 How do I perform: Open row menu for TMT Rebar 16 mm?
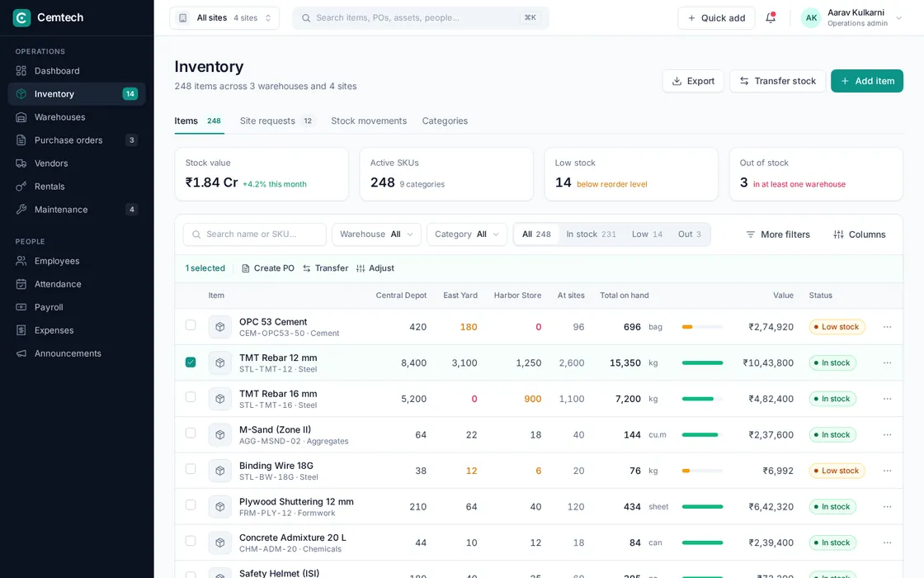coord(887,399)
